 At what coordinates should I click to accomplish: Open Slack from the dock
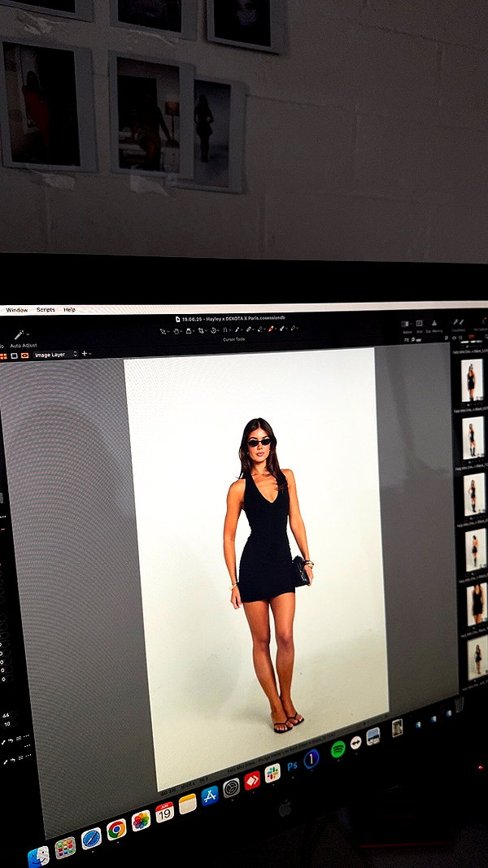[x=272, y=774]
